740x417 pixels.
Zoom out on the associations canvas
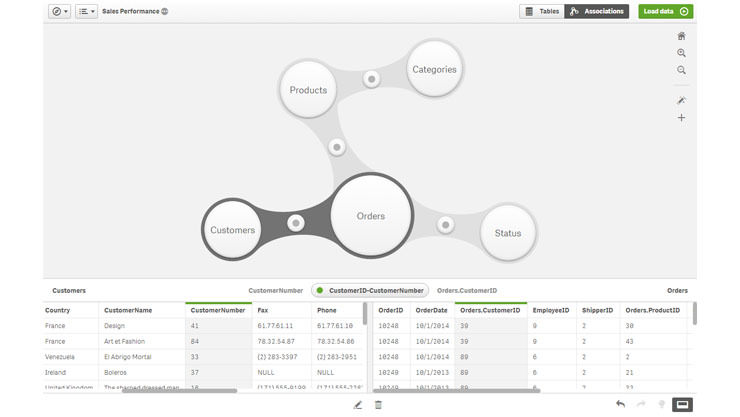[681, 70]
